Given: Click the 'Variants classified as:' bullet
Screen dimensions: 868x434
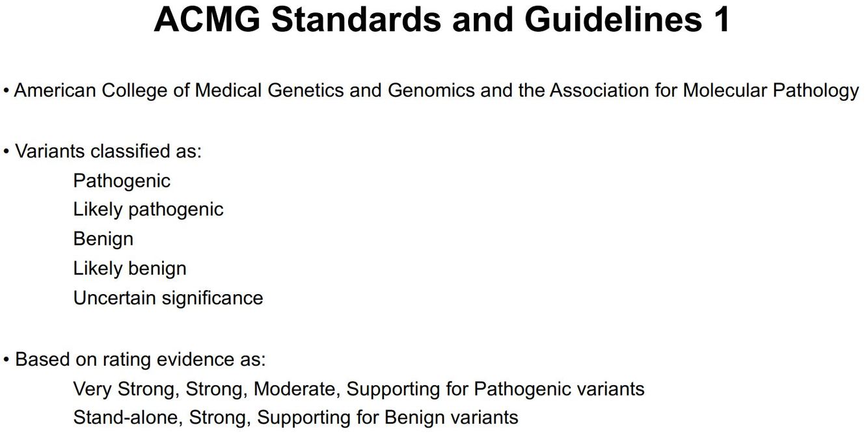Looking at the screenshot, I should pyautogui.click(x=102, y=151).
